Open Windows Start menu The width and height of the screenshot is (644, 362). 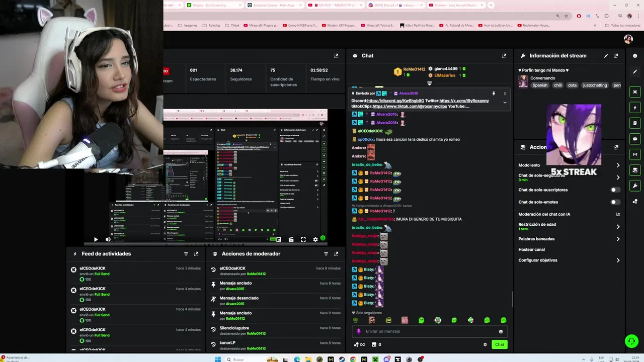(x=218, y=359)
